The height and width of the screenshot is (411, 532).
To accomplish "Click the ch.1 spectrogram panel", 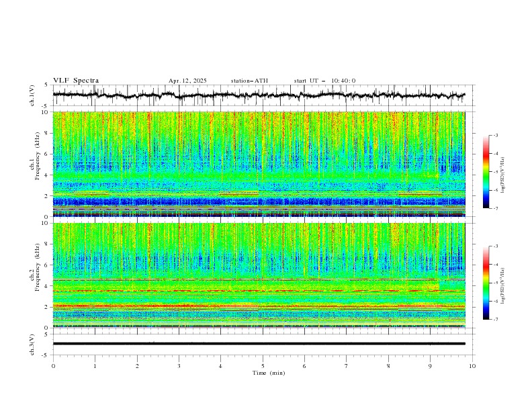I will tap(259, 164).
